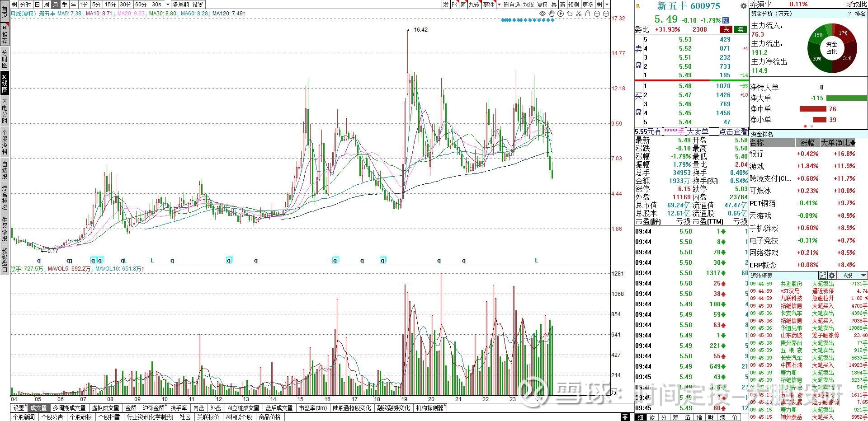The width and height of the screenshot is (868, 421).
Task: Click the upload arrow icon at bottom
Action: point(625,417)
